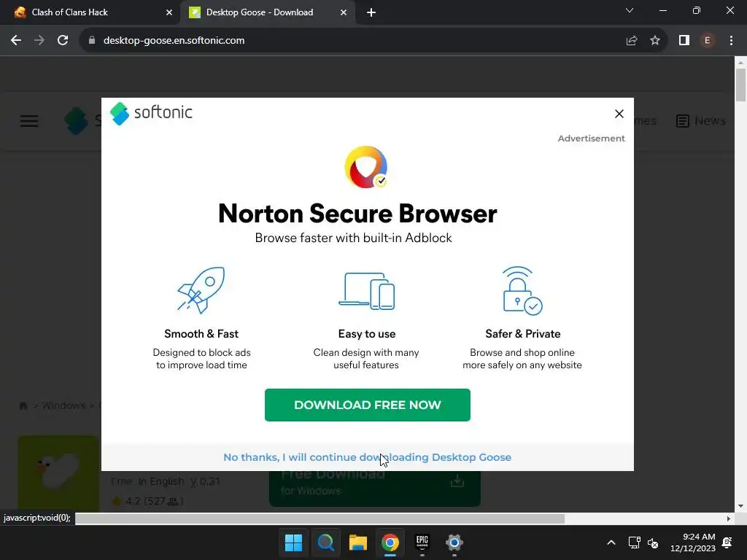Click the Advertisement label in the popup
This screenshot has width=747, height=560.
pyautogui.click(x=591, y=139)
